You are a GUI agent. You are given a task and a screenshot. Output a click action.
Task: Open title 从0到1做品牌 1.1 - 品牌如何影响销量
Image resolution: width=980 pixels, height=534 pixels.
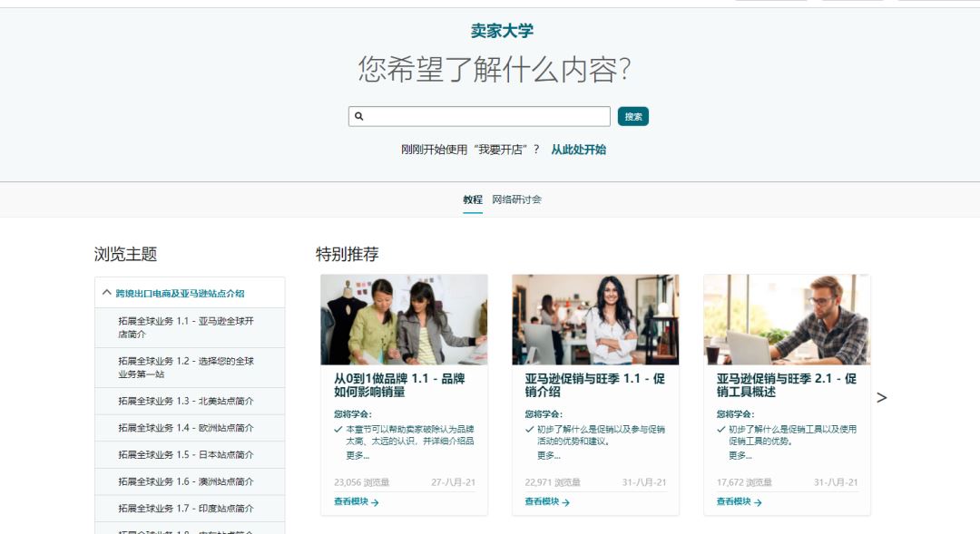399,385
